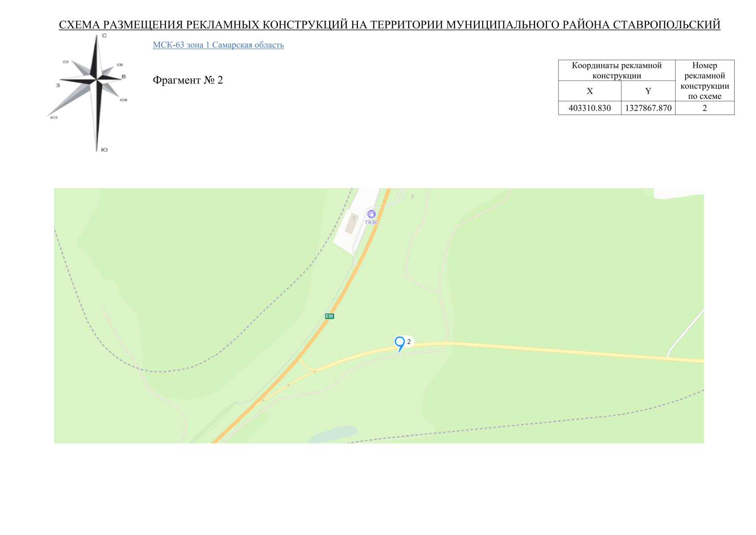Click the south point Ю on the compass

(x=104, y=149)
